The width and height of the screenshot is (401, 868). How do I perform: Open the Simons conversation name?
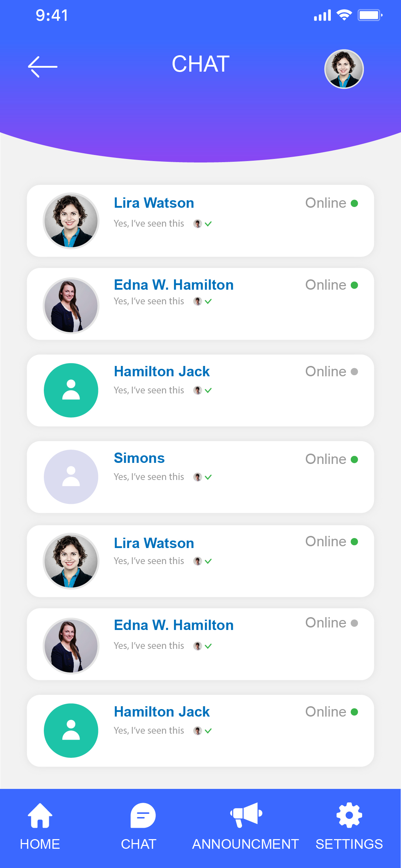coord(139,458)
